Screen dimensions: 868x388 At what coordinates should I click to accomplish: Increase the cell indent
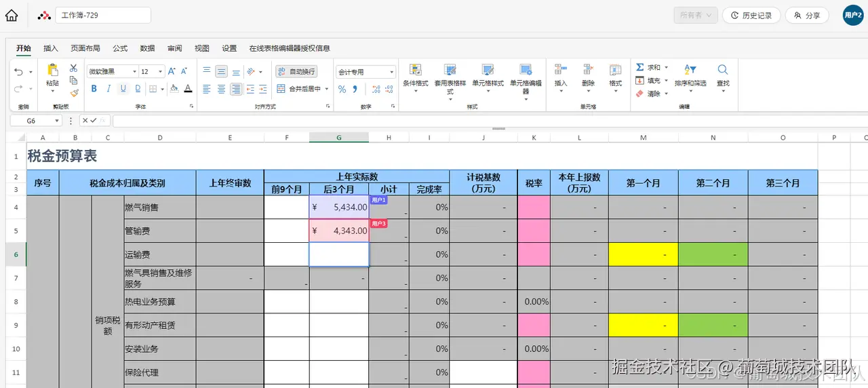[262, 89]
